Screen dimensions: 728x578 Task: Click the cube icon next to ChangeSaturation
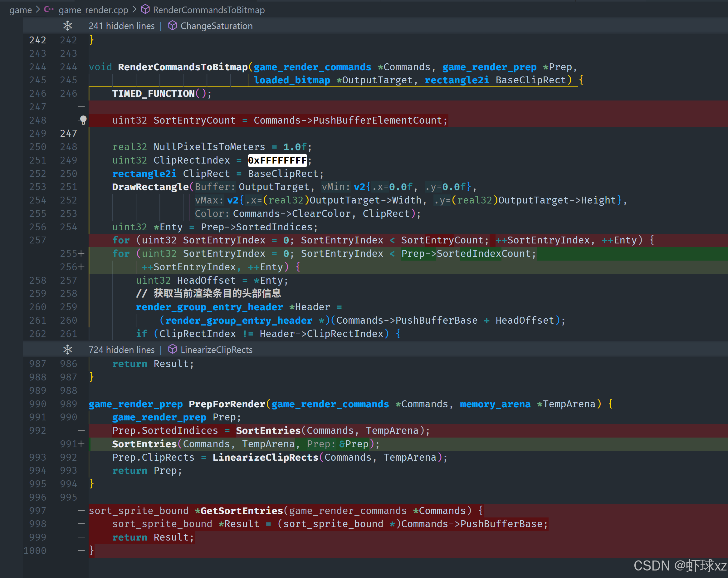173,26
